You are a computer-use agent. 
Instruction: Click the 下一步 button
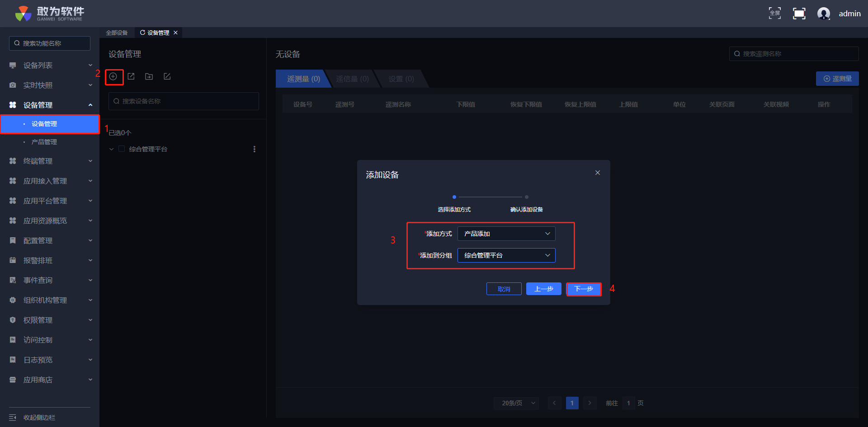tap(584, 289)
